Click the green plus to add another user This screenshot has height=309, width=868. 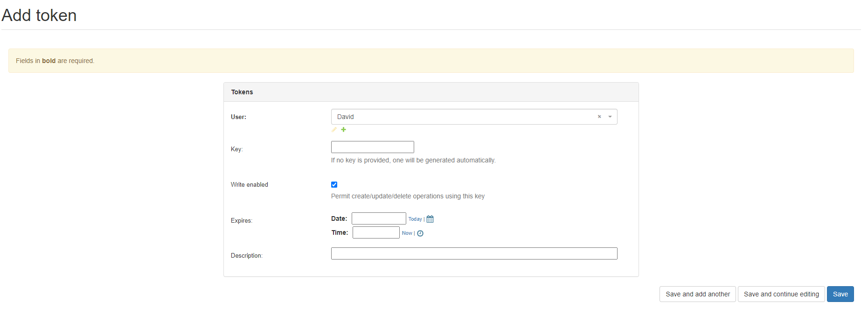point(344,130)
